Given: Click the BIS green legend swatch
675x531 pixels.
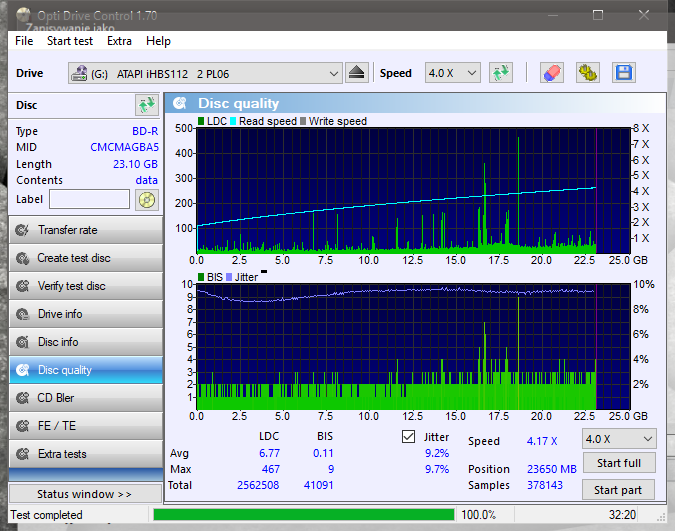Looking at the screenshot, I should tap(201, 277).
